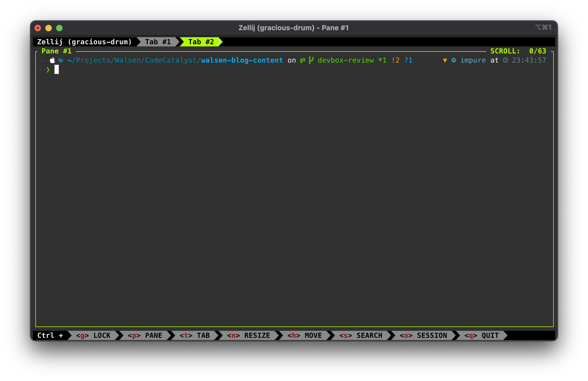Click the green prompt chevron symbol
The height and width of the screenshot is (381, 588).
click(x=48, y=70)
